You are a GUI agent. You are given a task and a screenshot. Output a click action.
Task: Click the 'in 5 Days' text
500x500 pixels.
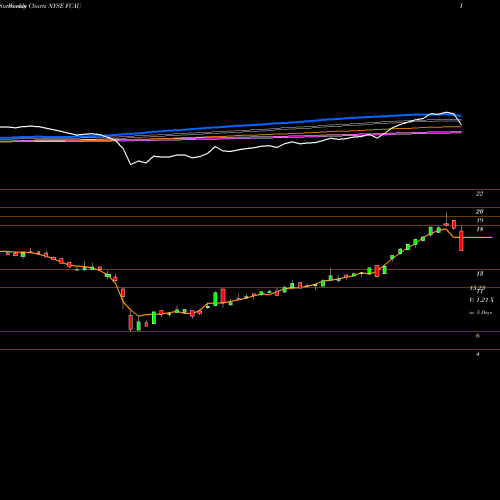tap(480, 313)
